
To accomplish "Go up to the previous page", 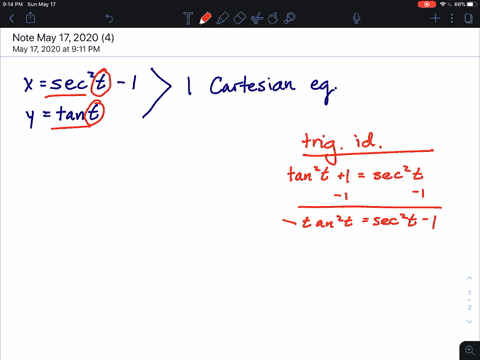I will [469, 278].
